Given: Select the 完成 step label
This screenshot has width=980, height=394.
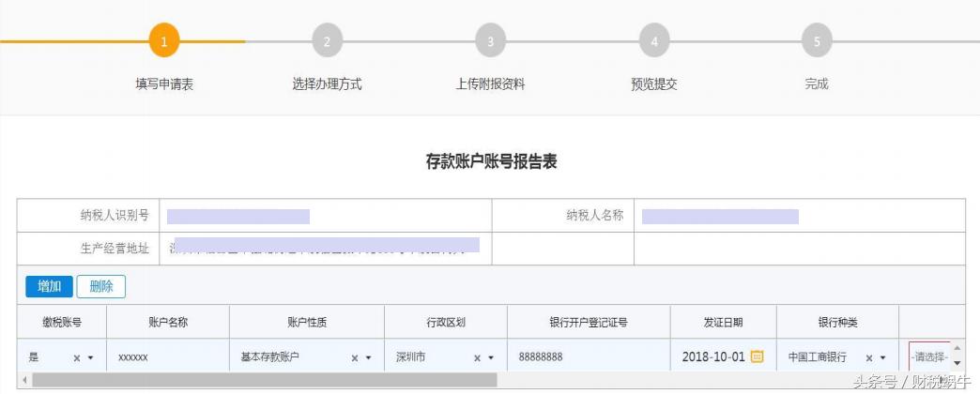Looking at the screenshot, I should (x=817, y=84).
